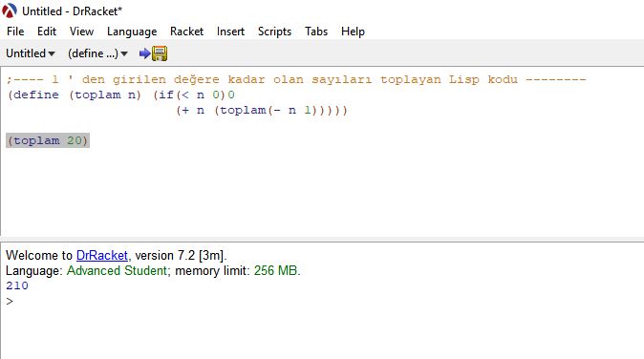Open the Help menu
The image size is (644, 359).
click(x=353, y=32)
